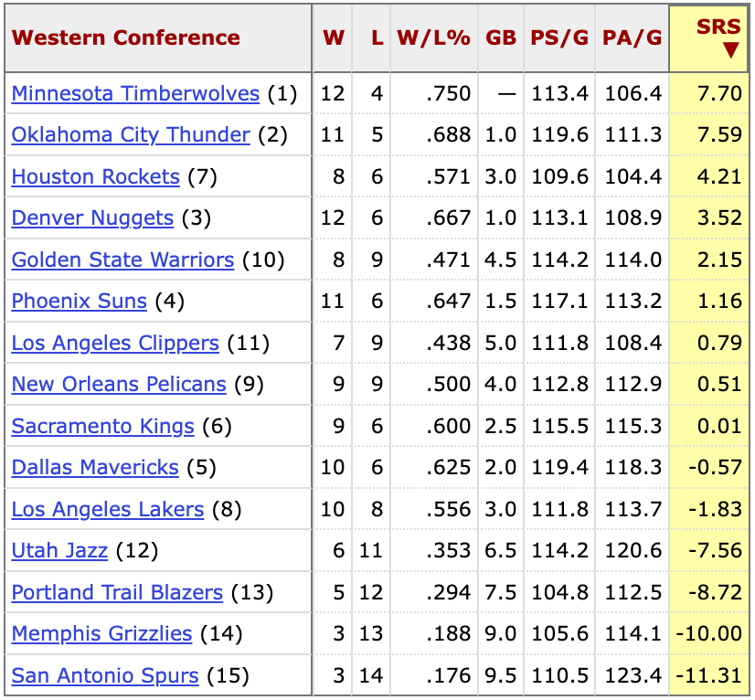This screenshot has height=700, width=755.
Task: Open the Denver Nuggets team page
Action: (x=90, y=217)
